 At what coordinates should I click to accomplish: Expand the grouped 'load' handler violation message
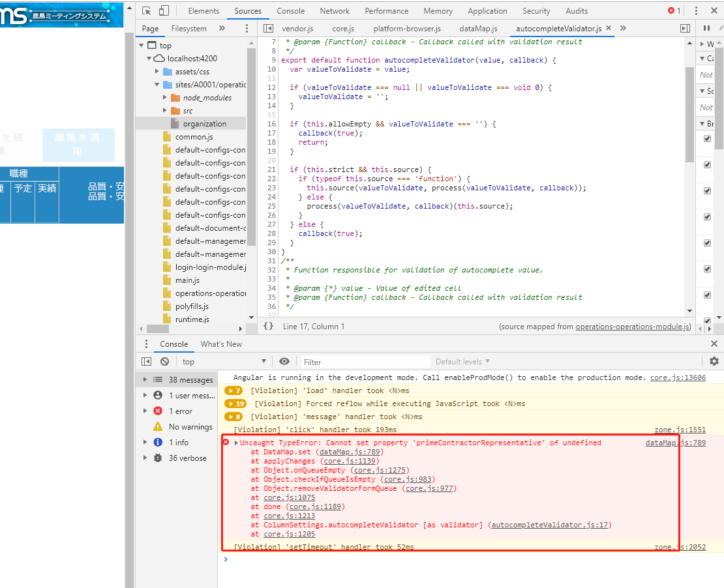point(233,390)
